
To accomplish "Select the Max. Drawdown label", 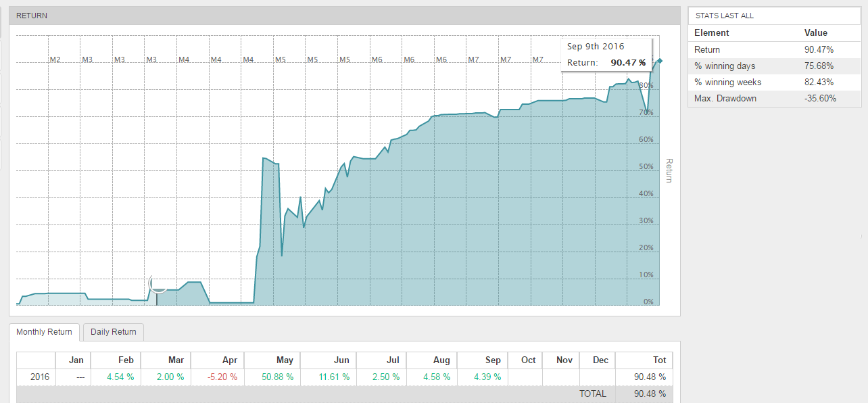I will [725, 98].
